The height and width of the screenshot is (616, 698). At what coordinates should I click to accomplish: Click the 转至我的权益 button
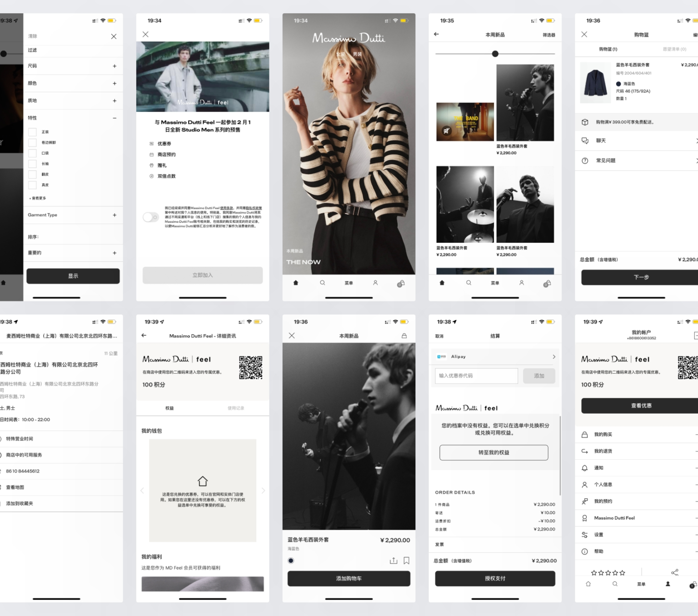[x=494, y=452]
